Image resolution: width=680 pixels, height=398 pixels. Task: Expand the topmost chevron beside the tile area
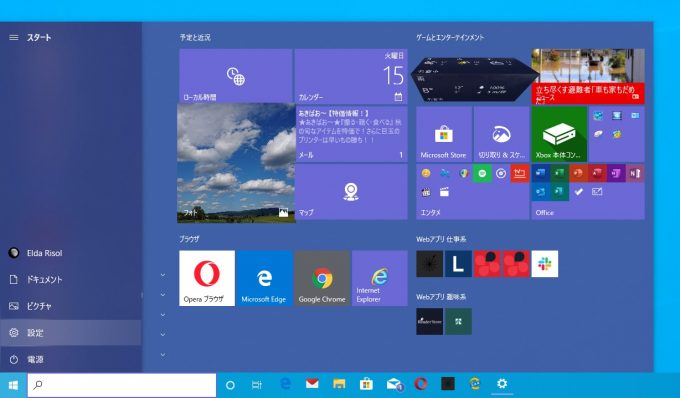[163, 275]
